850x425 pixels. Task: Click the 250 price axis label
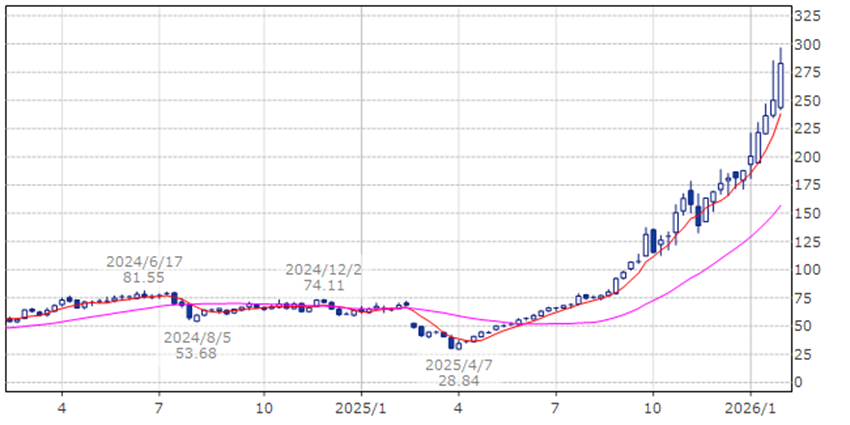tap(807, 101)
